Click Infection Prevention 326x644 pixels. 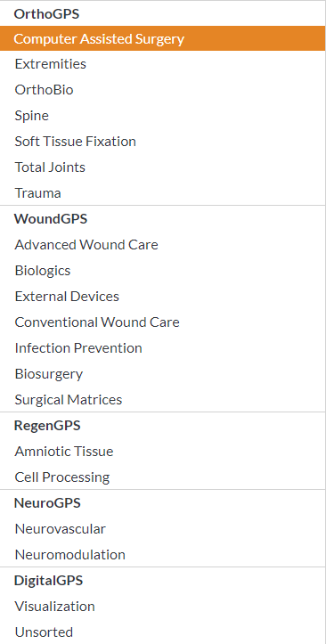pyautogui.click(x=163, y=348)
